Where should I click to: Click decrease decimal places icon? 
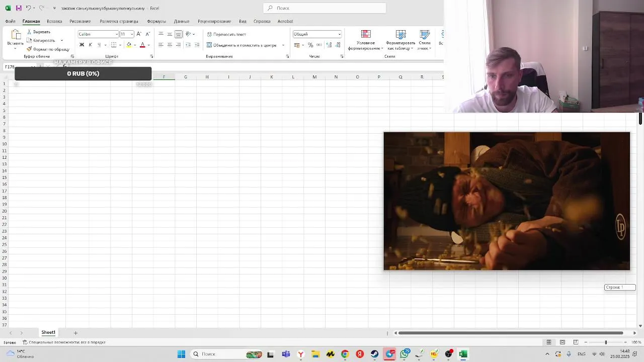(337, 45)
